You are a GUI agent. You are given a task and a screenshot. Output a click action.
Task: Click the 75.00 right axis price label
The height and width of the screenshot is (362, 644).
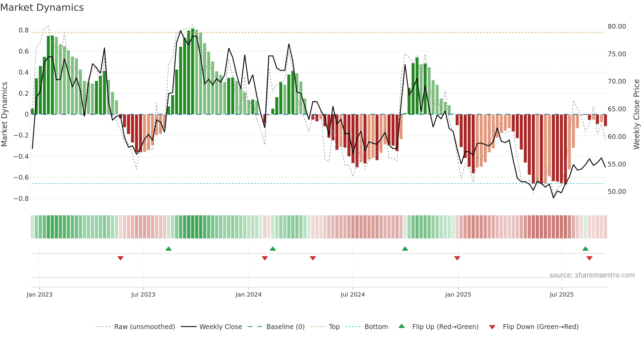[x=617, y=54]
